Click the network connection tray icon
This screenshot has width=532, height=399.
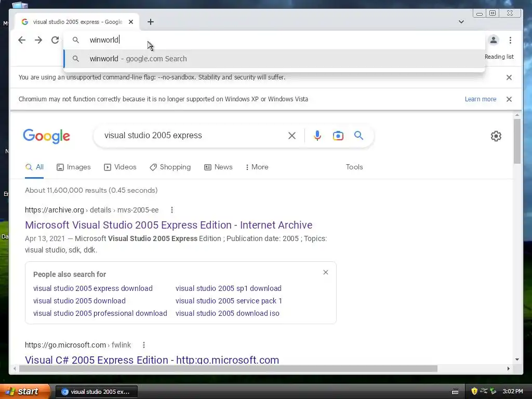(x=484, y=391)
